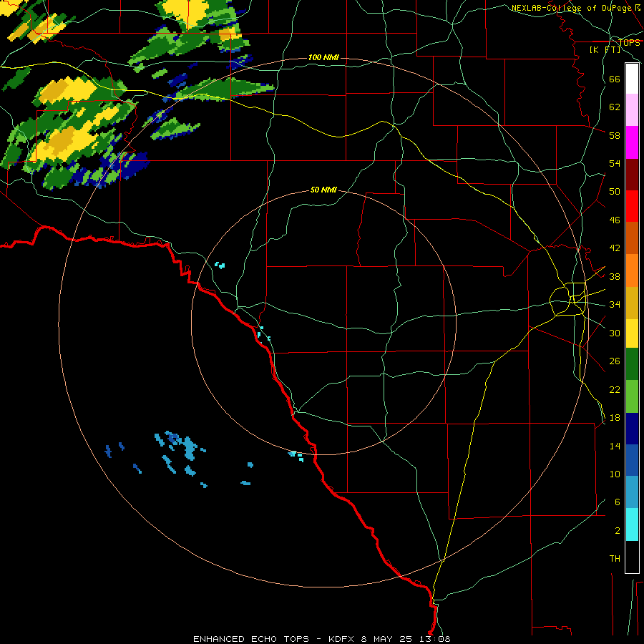Click the "100 NMI" range ring label
Viewport: 644px width, 644px height.
pyautogui.click(x=323, y=57)
